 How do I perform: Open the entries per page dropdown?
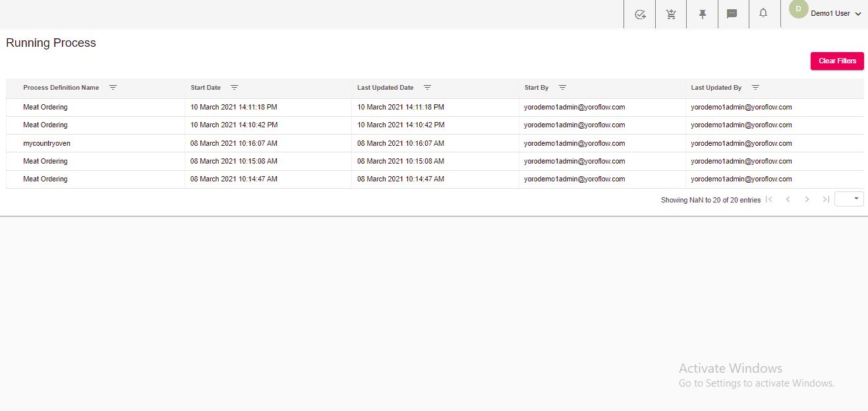click(849, 198)
